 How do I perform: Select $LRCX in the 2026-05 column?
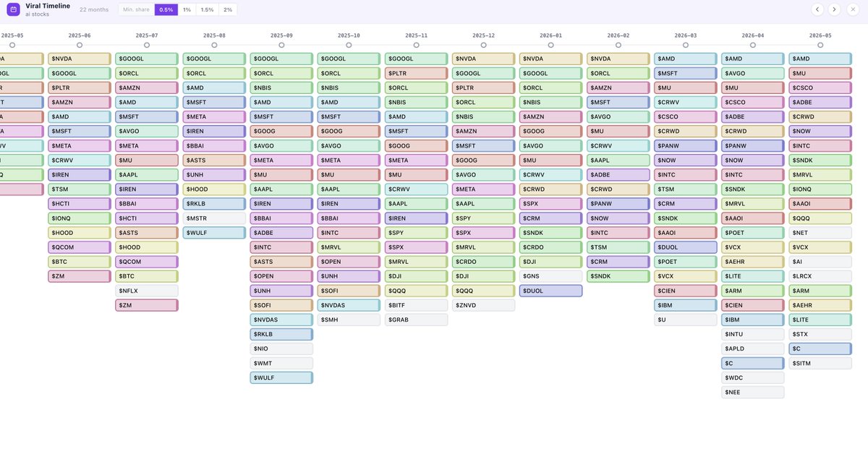820,276
